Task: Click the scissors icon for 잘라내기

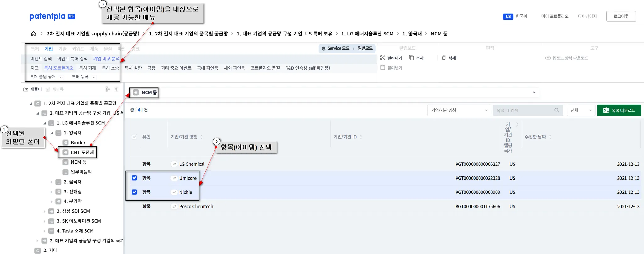Action: coord(383,58)
